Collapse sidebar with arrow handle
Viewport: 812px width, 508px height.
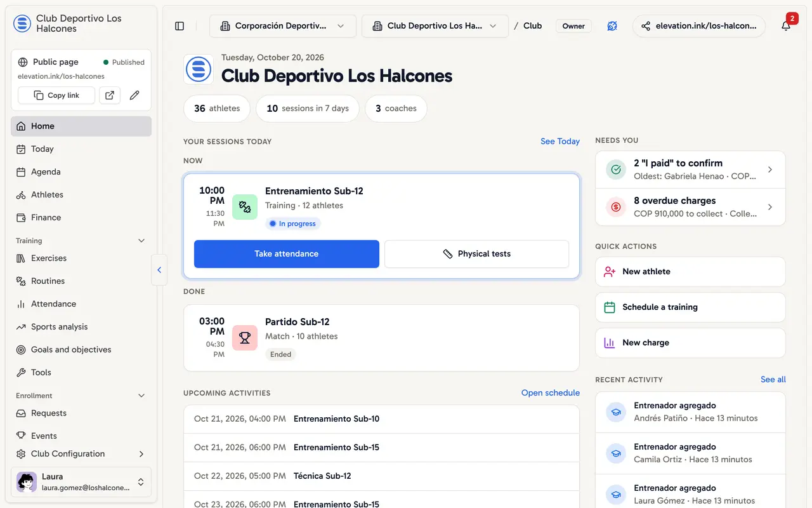tap(159, 270)
